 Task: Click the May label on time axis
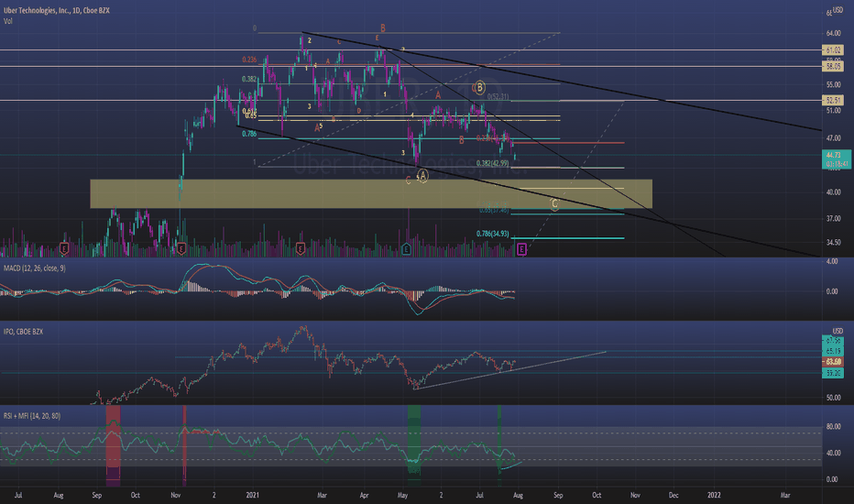[402, 495]
